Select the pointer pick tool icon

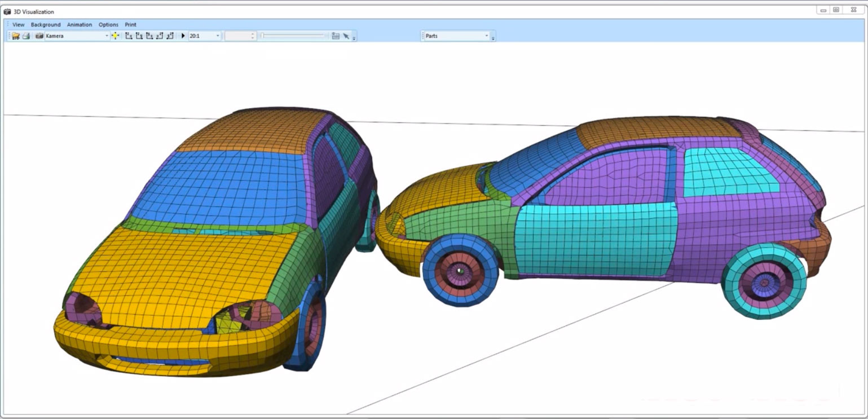click(x=346, y=36)
